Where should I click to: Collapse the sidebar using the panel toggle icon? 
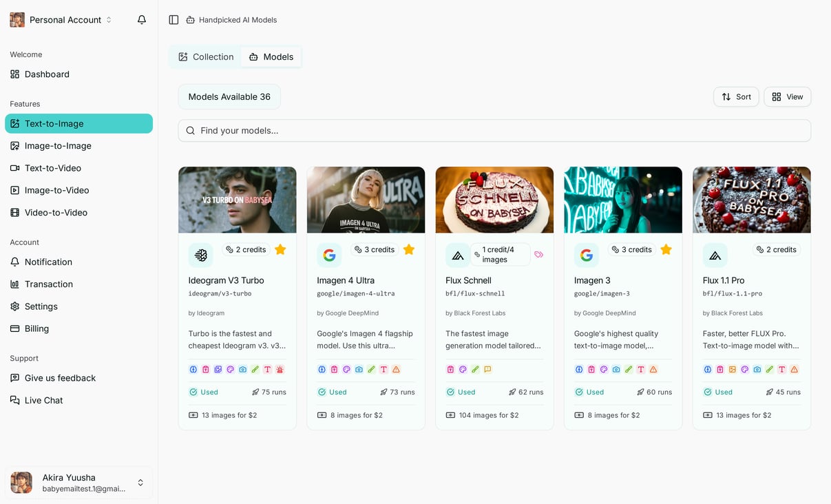[x=173, y=19]
